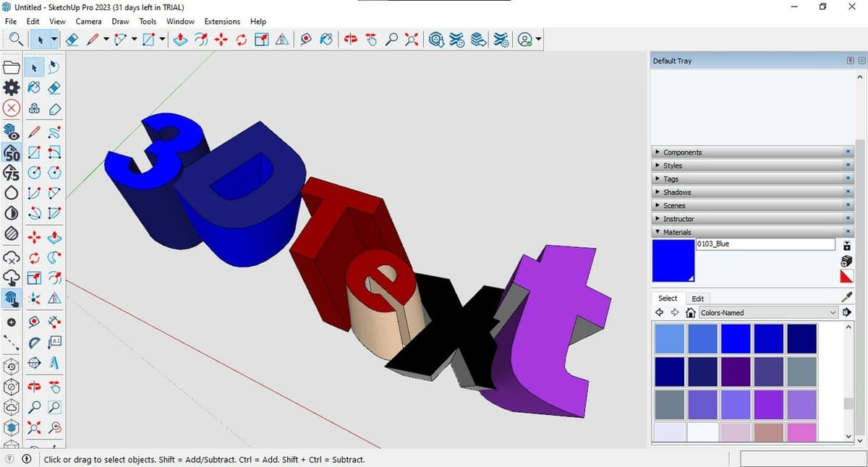Click the back arrow in Materials browser
The width and height of the screenshot is (868, 467).
coord(660,313)
